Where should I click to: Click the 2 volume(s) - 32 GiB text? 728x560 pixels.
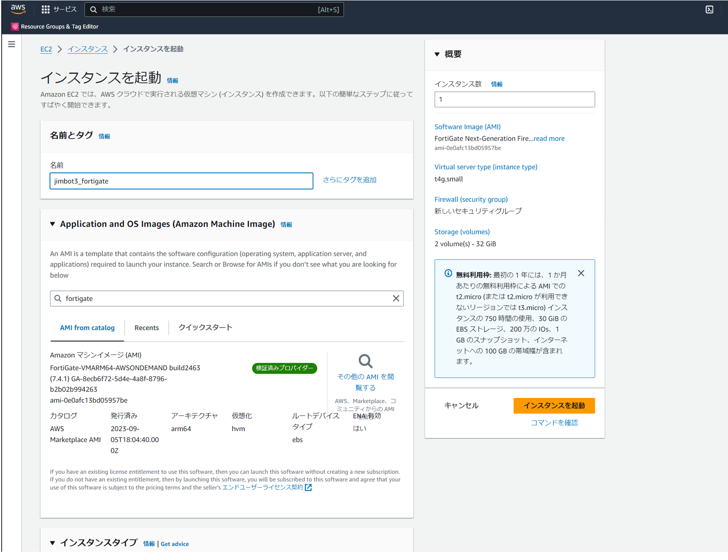[465, 244]
